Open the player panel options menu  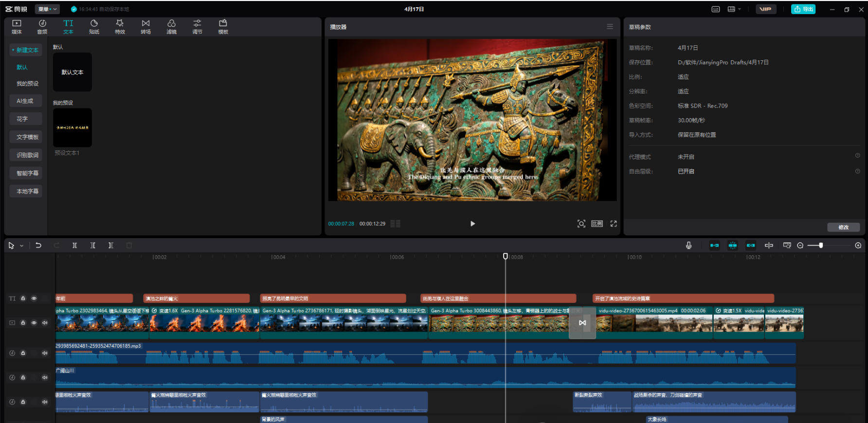(x=610, y=27)
